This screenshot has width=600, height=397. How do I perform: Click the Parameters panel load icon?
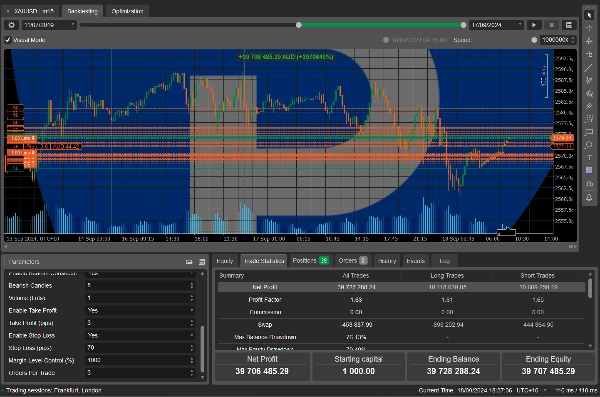189,262
